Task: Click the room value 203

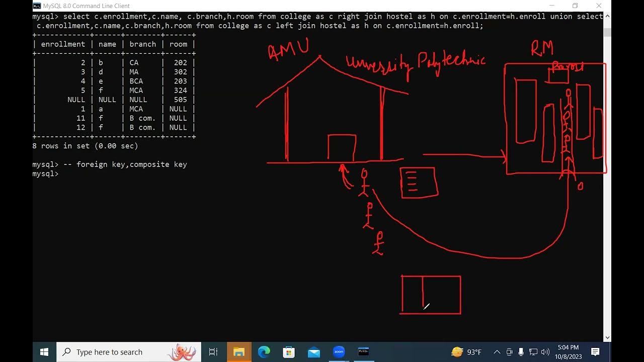Action: [x=181, y=81]
